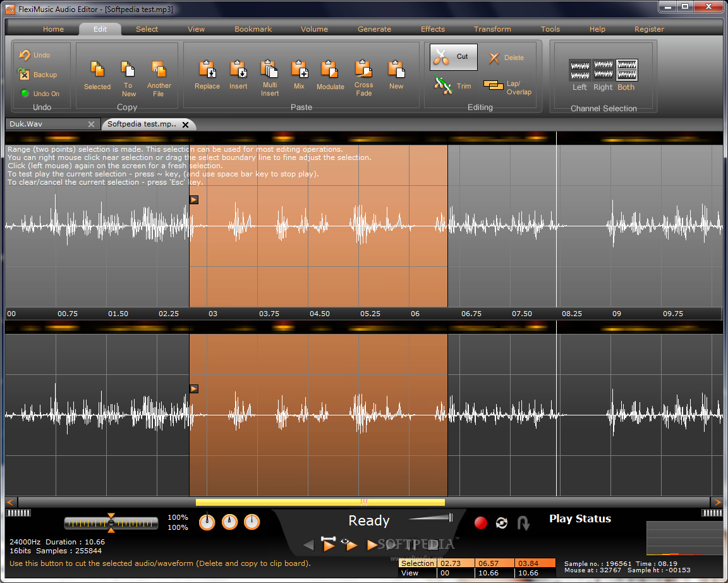
Task: Switch to the Volume tab
Action: tap(314, 29)
